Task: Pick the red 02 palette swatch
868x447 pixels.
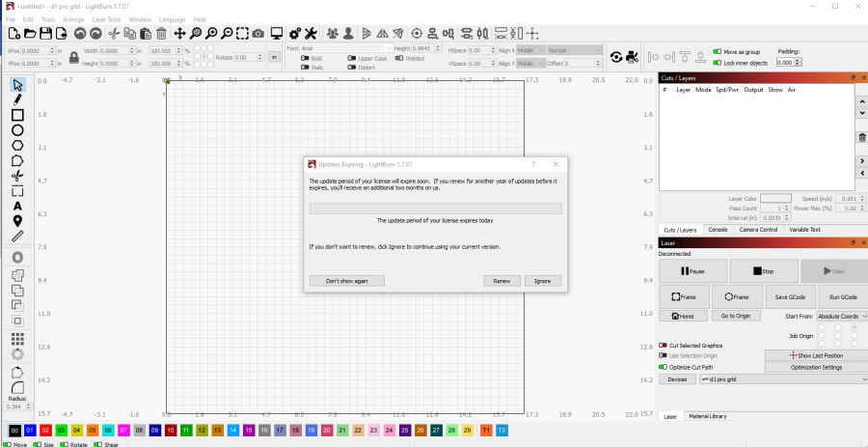Action: (46, 430)
